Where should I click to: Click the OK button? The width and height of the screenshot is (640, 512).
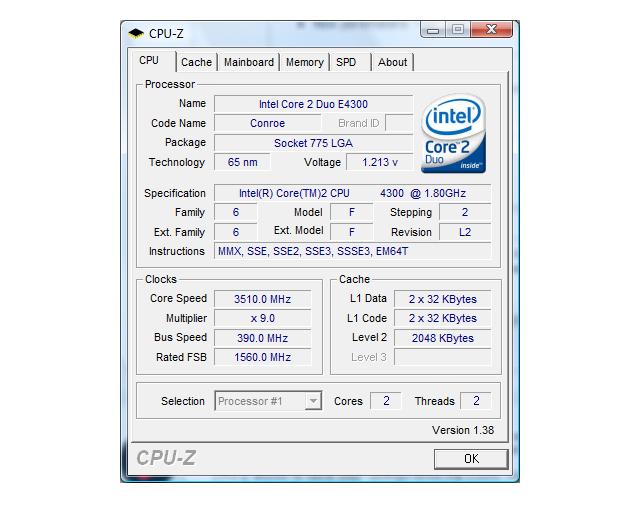[x=471, y=459]
